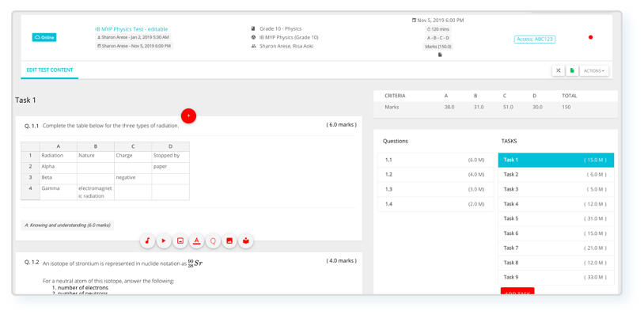
Task: Switch to Edit Test Content tab
Action: tap(50, 70)
